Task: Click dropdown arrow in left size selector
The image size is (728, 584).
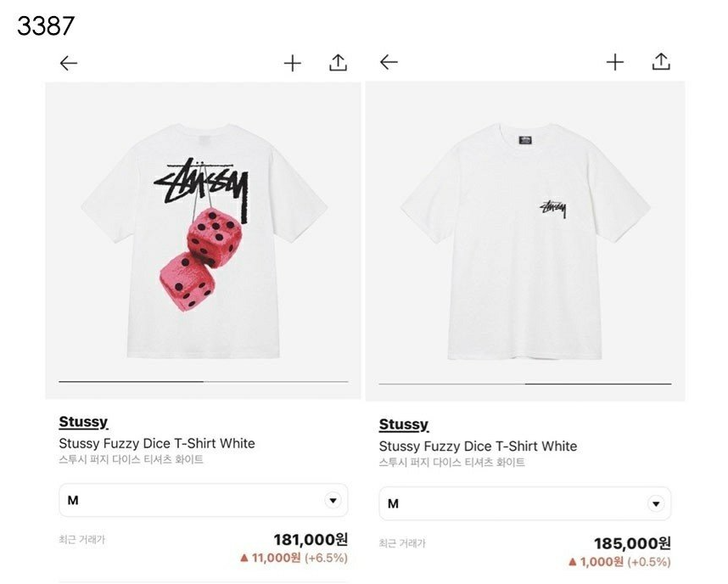Action: (x=333, y=500)
